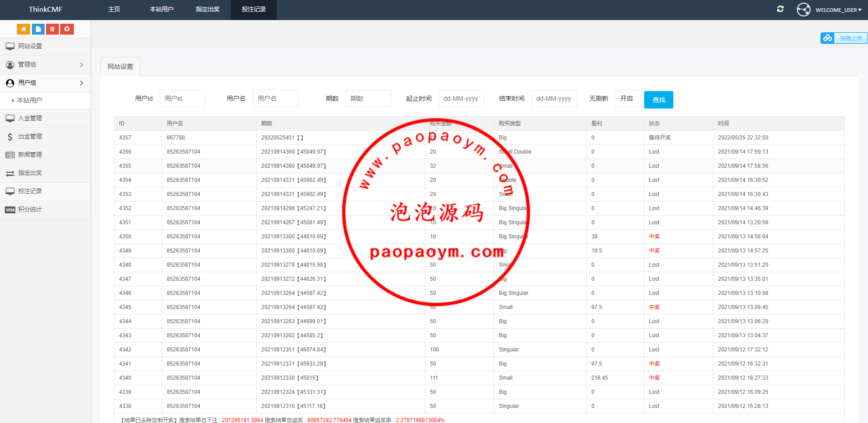Click Lost status in row 4346

[654, 293]
